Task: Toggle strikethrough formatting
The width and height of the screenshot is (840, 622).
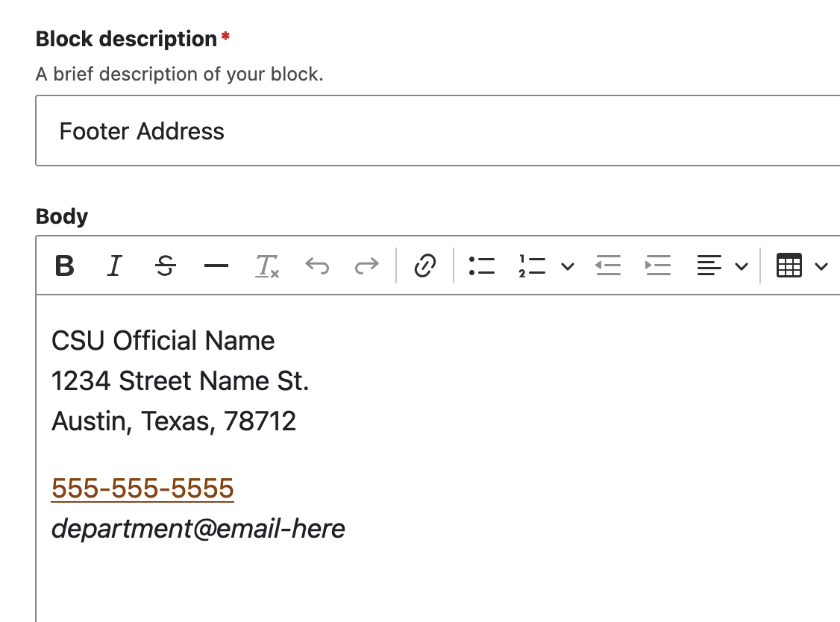Action: pos(166,266)
